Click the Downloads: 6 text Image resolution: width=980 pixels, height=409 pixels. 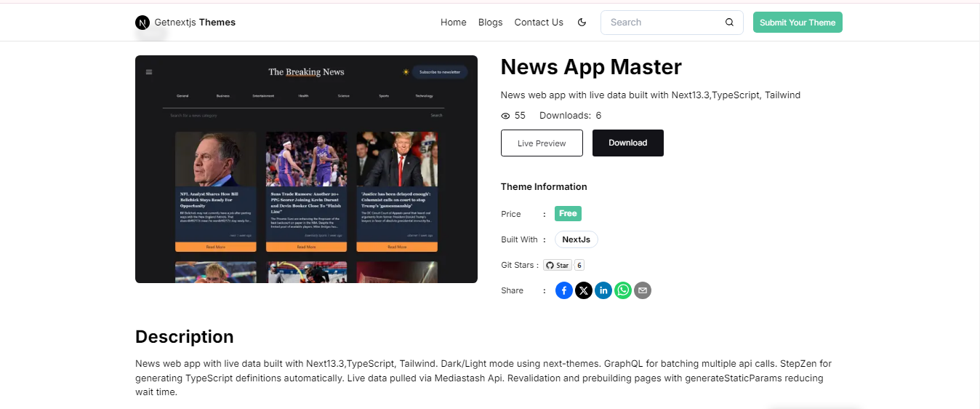(570, 116)
